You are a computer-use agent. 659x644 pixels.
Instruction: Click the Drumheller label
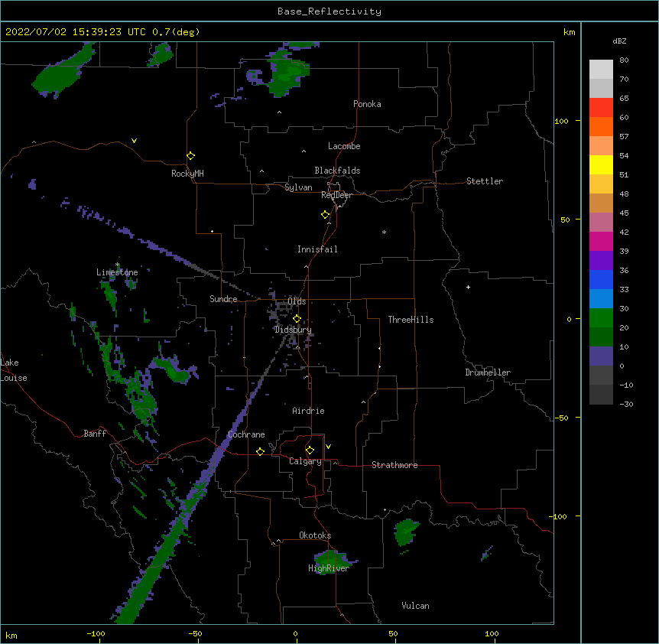(x=488, y=372)
